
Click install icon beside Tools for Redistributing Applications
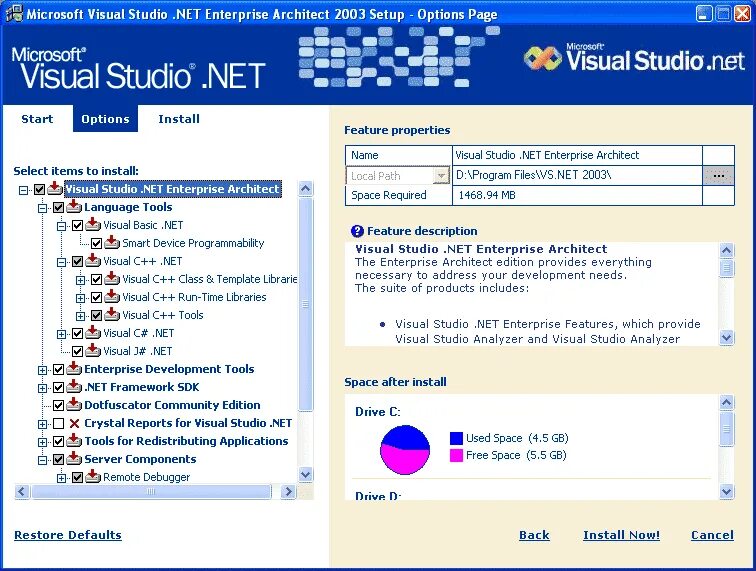tap(74, 441)
